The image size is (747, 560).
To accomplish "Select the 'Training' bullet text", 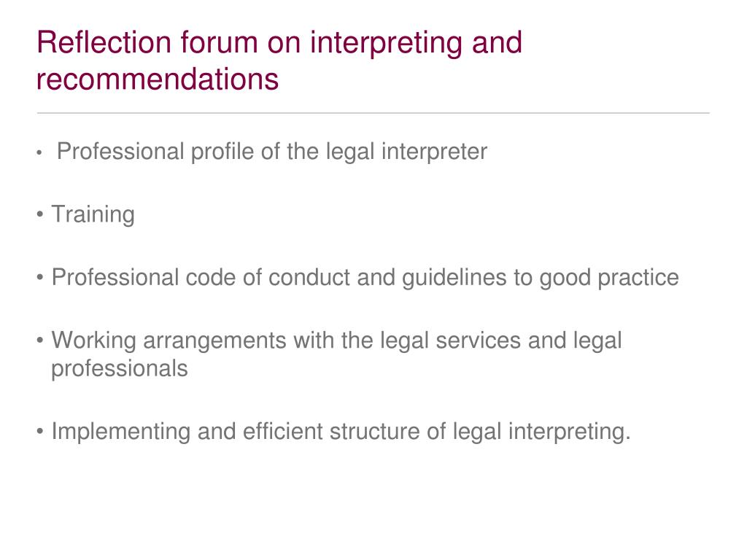I will [x=93, y=214].
